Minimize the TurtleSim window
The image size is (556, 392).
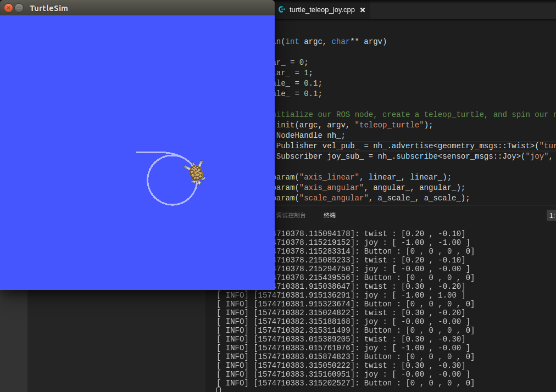click(x=19, y=8)
